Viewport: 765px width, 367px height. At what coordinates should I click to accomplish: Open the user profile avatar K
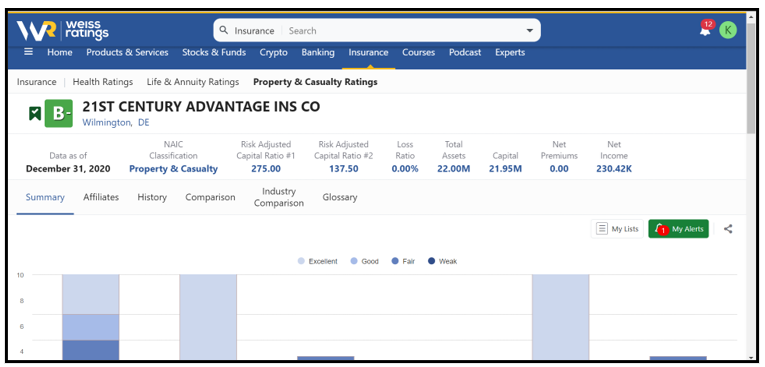(728, 30)
